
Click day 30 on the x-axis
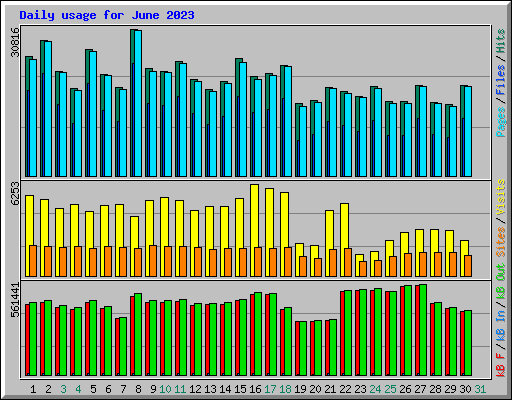tap(465, 389)
